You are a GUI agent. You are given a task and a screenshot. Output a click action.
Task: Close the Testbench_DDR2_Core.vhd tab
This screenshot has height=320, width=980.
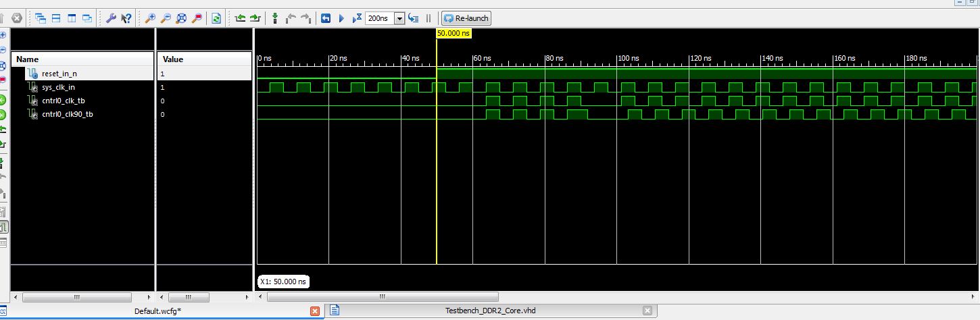coord(647,311)
